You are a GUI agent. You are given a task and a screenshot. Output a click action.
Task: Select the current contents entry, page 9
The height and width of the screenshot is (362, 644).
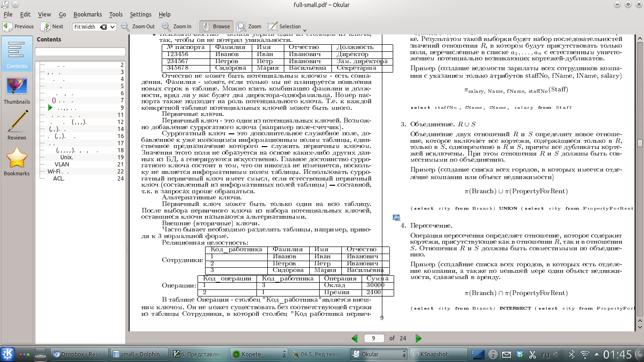click(80, 108)
